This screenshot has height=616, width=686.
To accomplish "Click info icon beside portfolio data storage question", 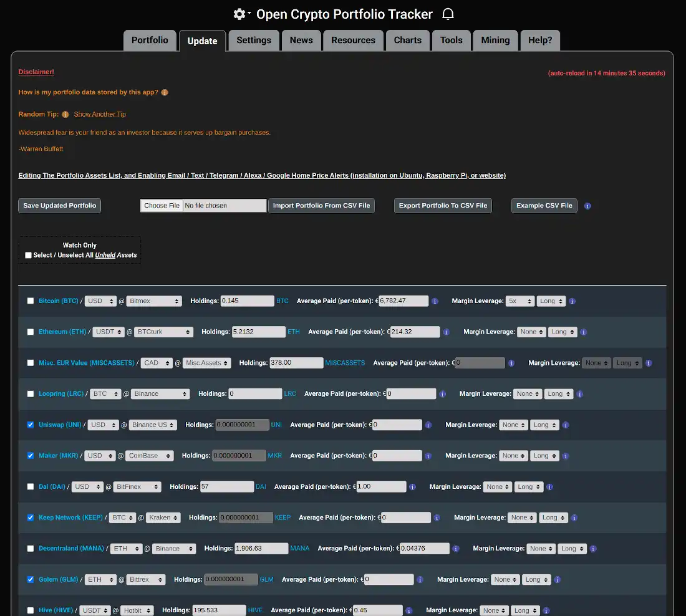I will pos(165,92).
